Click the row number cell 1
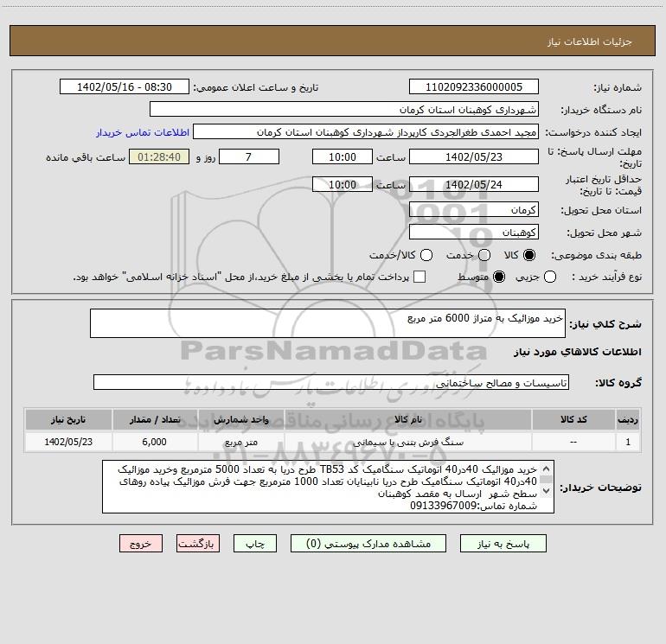The width and height of the screenshot is (666, 644). (x=628, y=442)
